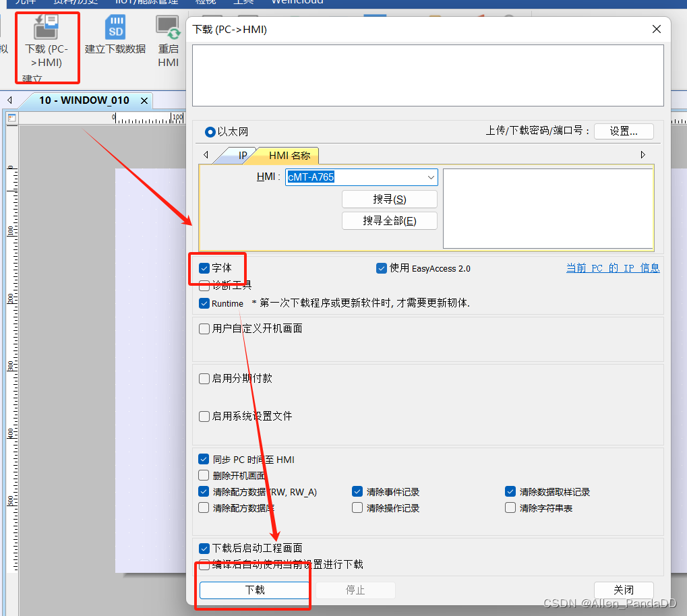The height and width of the screenshot is (616, 687).
Task: Click the Build download data SD icon
Action: (x=115, y=27)
